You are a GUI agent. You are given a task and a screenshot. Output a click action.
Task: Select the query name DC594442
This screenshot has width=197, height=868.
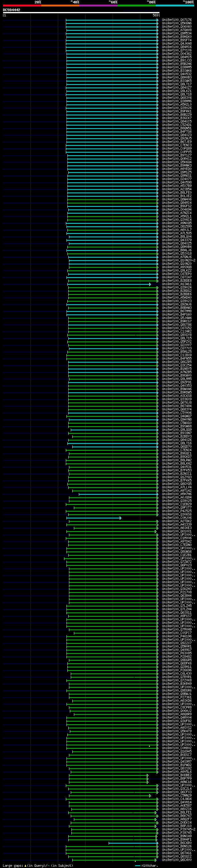11,10
